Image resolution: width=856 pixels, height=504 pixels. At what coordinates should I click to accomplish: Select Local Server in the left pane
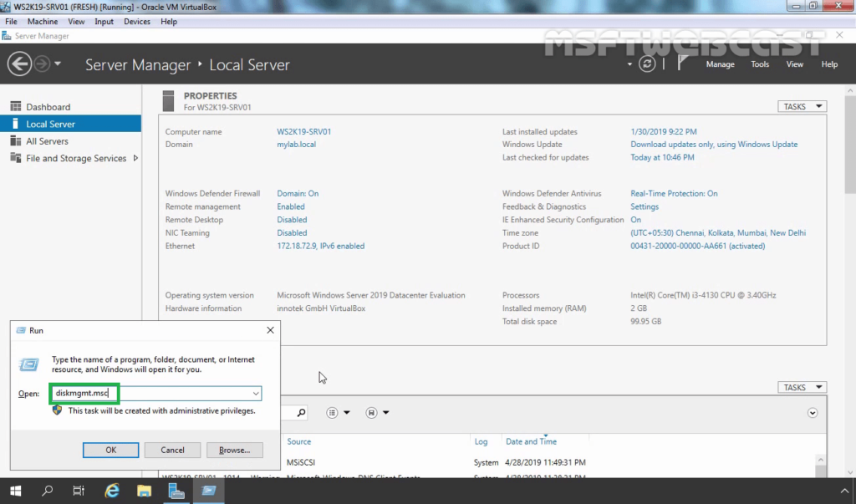tap(70, 124)
